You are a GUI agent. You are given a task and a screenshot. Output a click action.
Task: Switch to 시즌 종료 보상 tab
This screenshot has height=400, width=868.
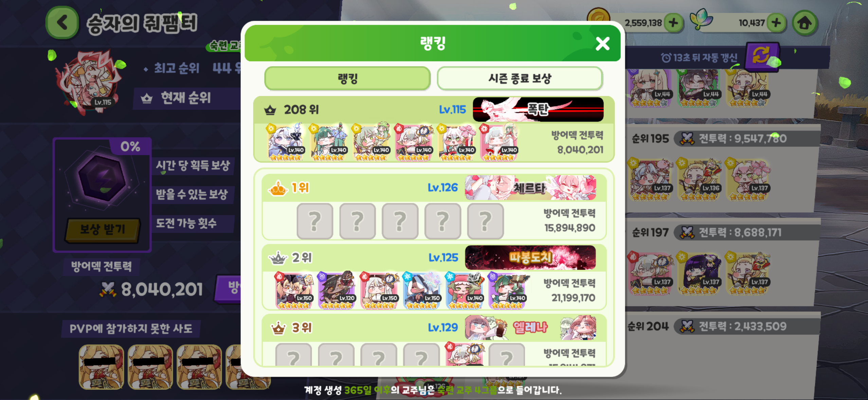click(520, 79)
